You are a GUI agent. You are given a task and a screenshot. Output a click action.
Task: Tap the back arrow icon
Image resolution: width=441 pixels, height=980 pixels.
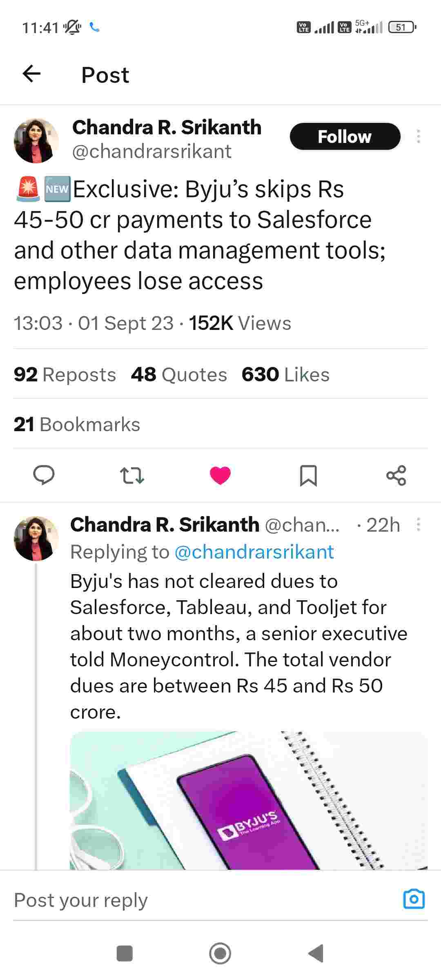(x=31, y=74)
